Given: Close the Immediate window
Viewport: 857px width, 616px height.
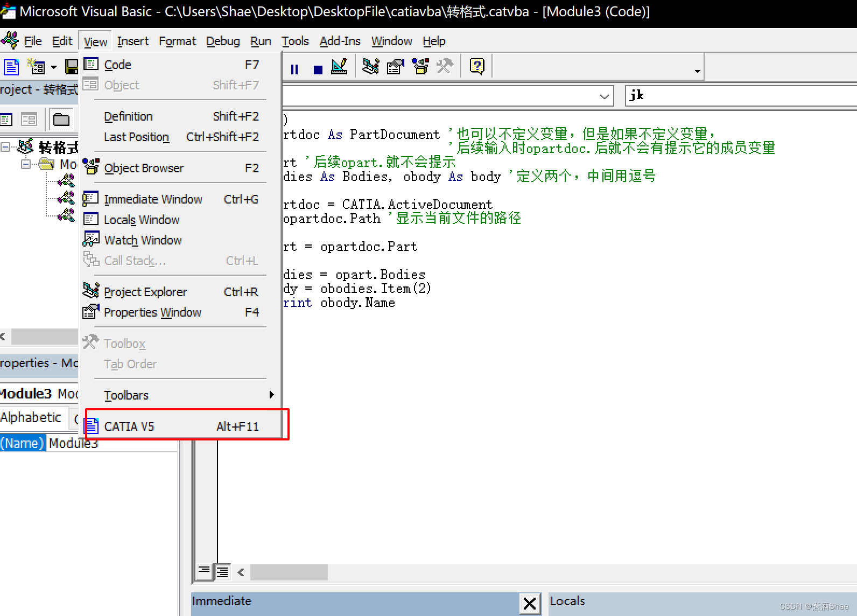Looking at the screenshot, I should [x=530, y=604].
